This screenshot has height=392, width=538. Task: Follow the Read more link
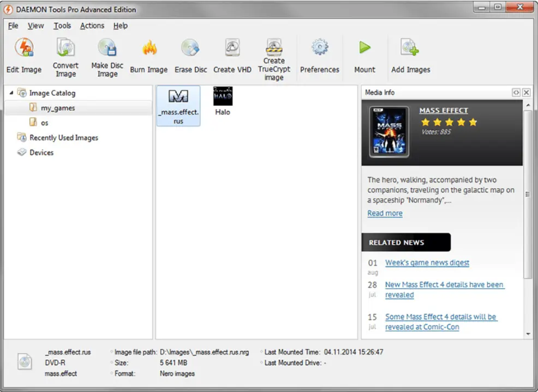tap(385, 213)
